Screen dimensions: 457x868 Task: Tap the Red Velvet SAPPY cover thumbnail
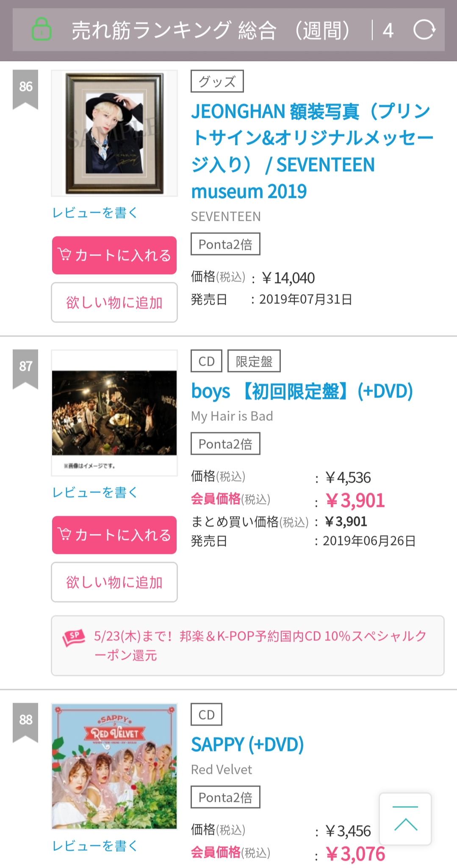114,766
